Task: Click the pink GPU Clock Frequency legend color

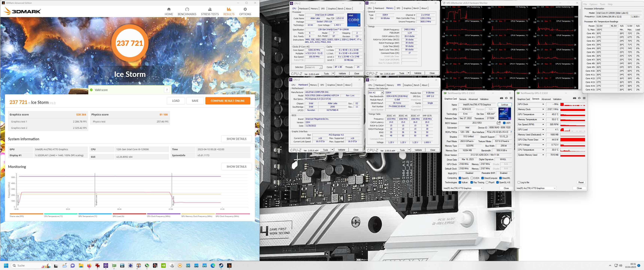Action: click(233, 214)
